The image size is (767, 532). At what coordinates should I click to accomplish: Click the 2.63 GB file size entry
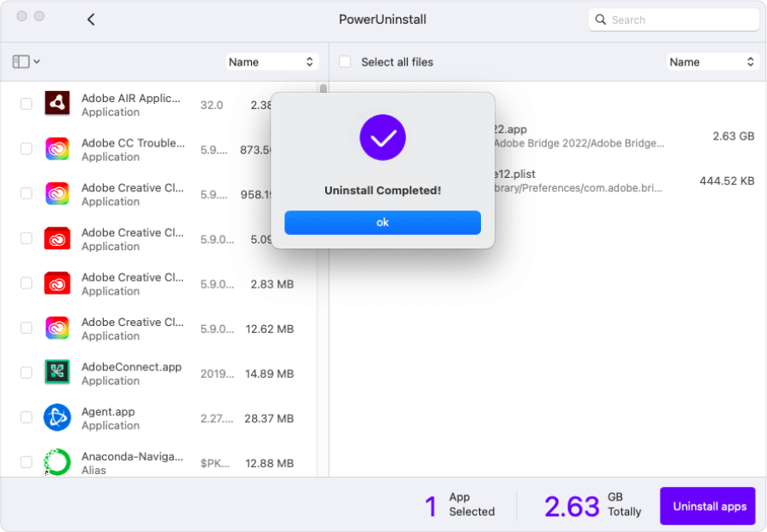[733, 136]
